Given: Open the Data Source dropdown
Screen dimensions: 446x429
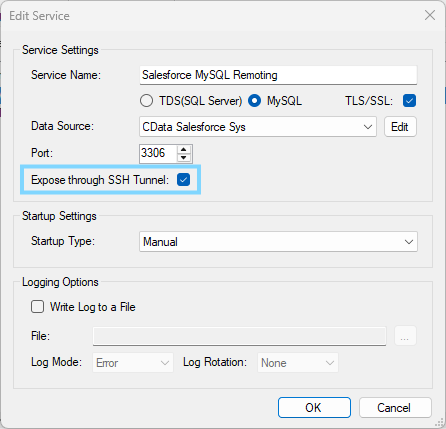Looking at the screenshot, I should (258, 127).
